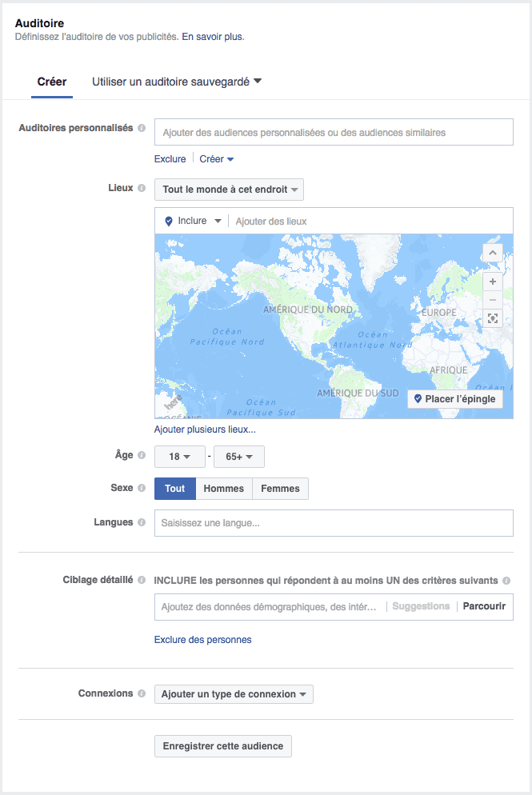This screenshot has width=532, height=795.
Task: Click the info icon beside Lieux
Action: point(144,187)
